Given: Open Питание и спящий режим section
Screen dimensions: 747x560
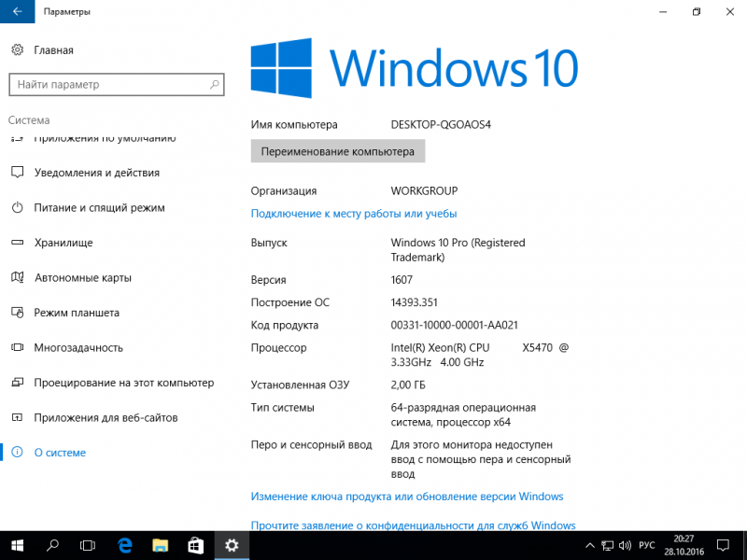Looking at the screenshot, I should [99, 207].
